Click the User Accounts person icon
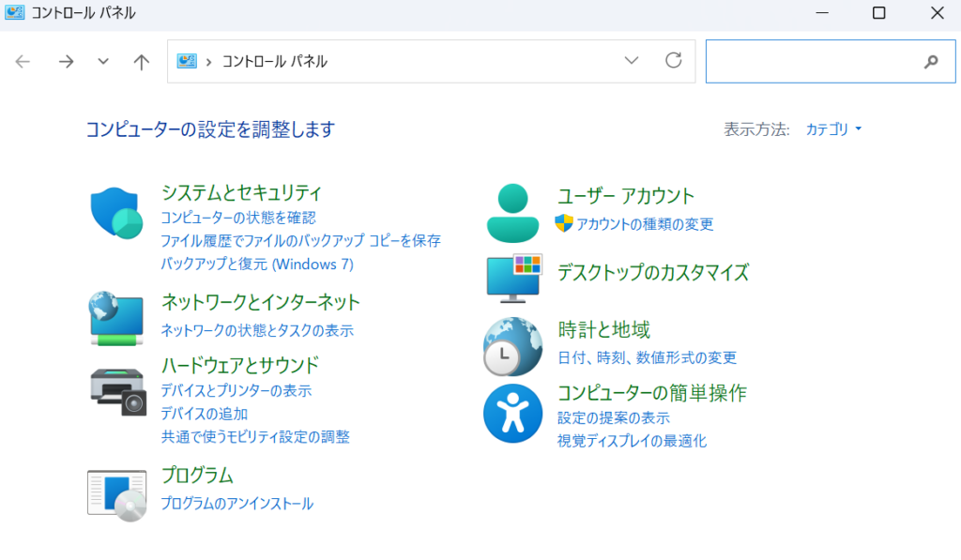Image resolution: width=961 pixels, height=560 pixels. pos(513,213)
